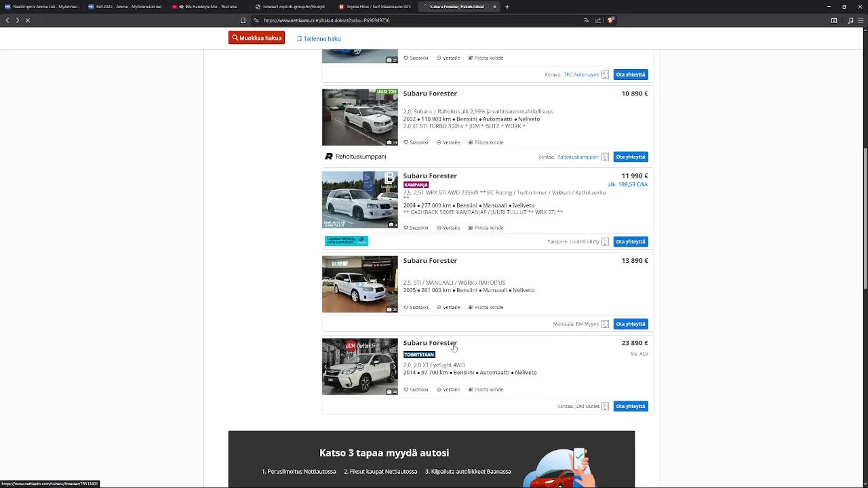Click Ota yhteyttä for Luottobili Oy
Screen dimensions: 868x488
click(631, 241)
